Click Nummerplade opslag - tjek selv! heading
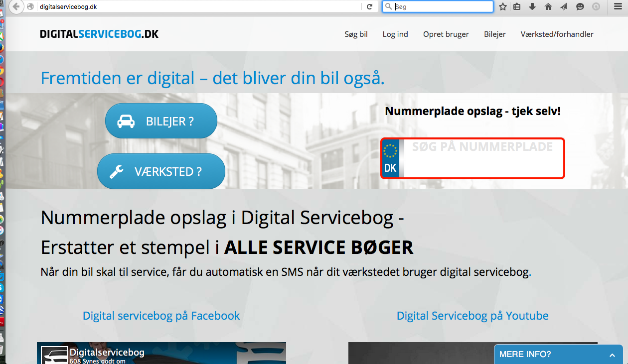Viewport: 628px width, 364px height. coord(472,111)
